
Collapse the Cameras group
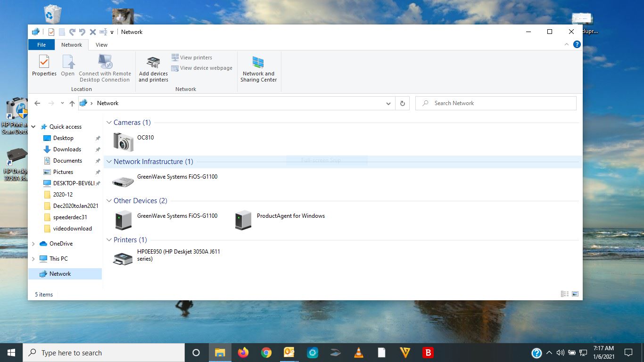[x=109, y=123]
